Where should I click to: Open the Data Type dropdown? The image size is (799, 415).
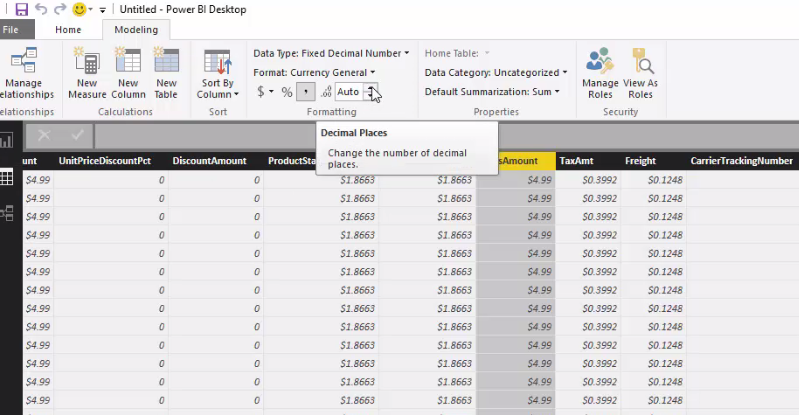pyautogui.click(x=331, y=53)
